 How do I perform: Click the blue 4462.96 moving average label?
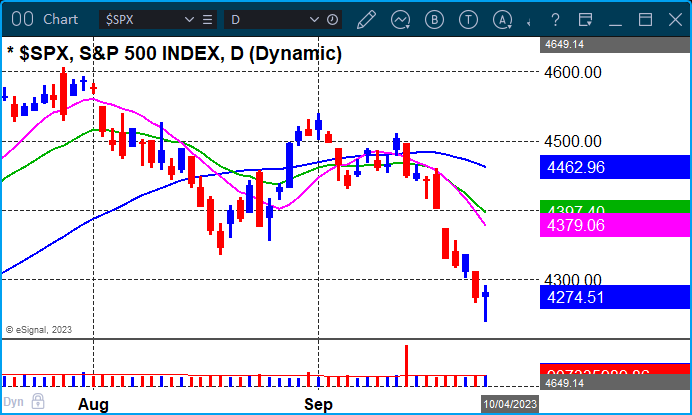[x=615, y=167]
